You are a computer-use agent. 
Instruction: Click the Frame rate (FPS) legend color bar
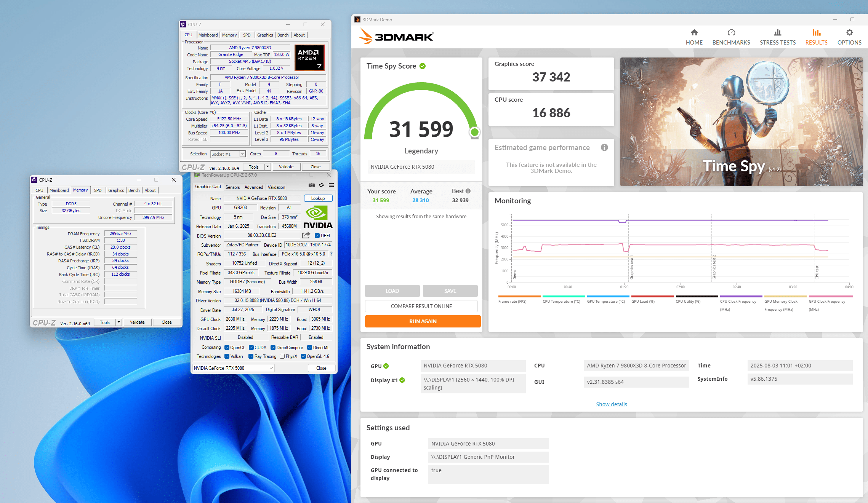point(519,296)
